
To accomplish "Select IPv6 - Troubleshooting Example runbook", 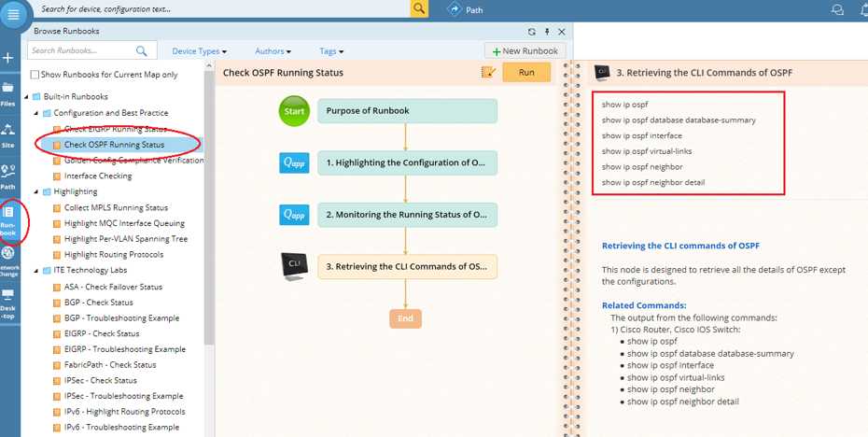I will pyautogui.click(x=121, y=427).
